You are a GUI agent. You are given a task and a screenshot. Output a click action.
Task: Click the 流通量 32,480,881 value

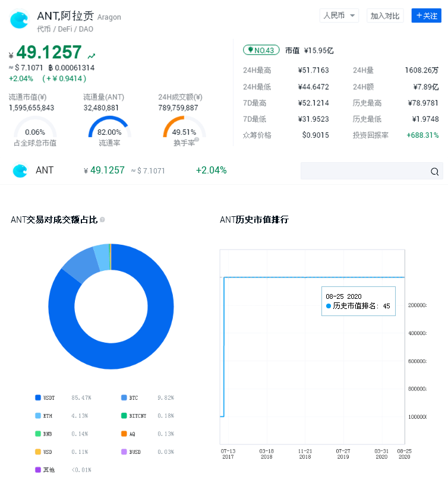pos(101,108)
